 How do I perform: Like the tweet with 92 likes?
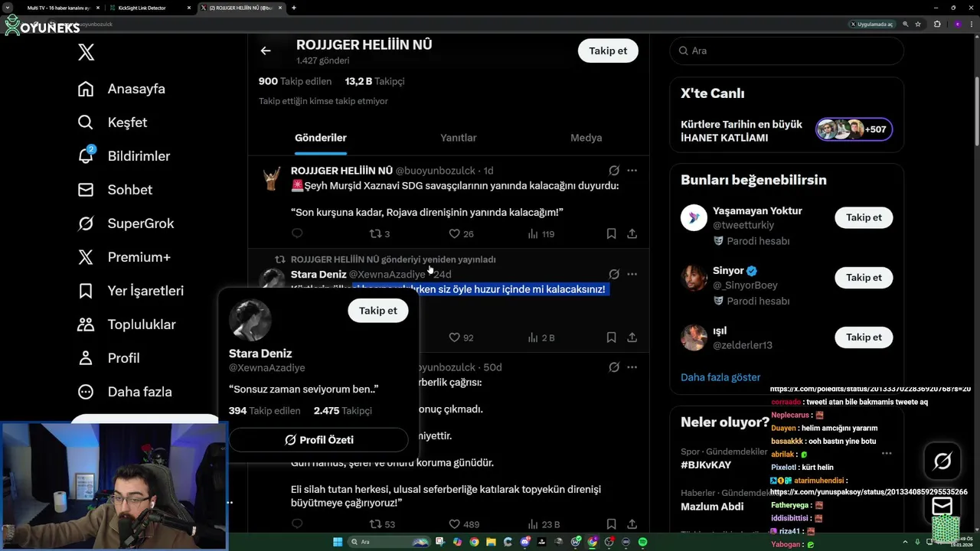click(x=461, y=337)
